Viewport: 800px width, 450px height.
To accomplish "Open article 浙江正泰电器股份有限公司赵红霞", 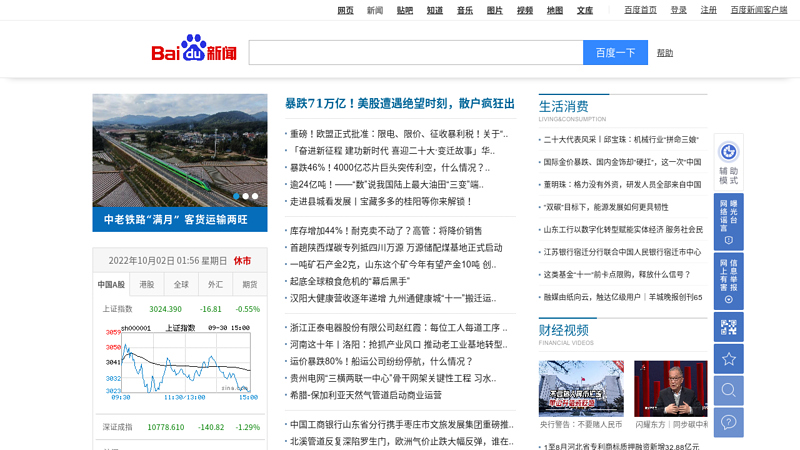I will coord(398,328).
